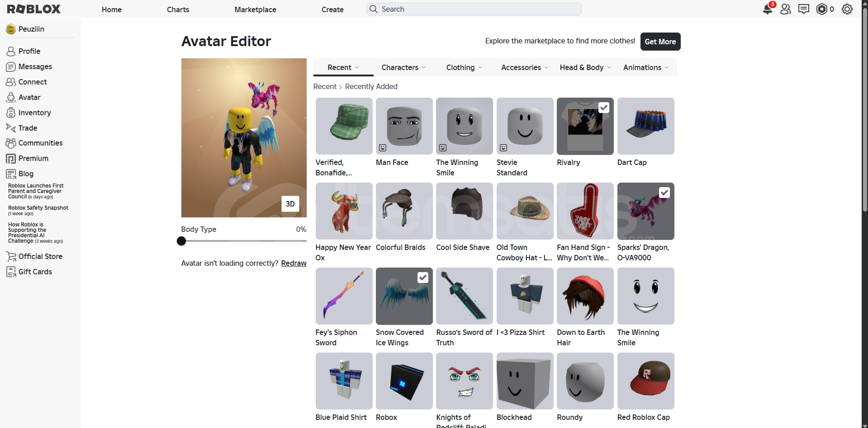Open the Parent and Caregiver Council post
This screenshot has width=868, height=428.
point(36,191)
